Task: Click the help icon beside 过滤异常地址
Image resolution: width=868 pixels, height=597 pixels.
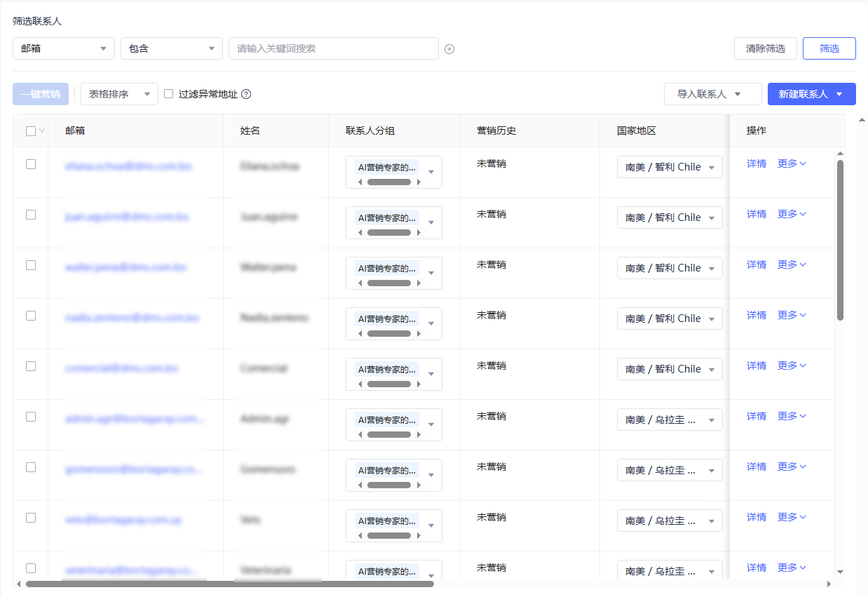Action: click(x=246, y=94)
